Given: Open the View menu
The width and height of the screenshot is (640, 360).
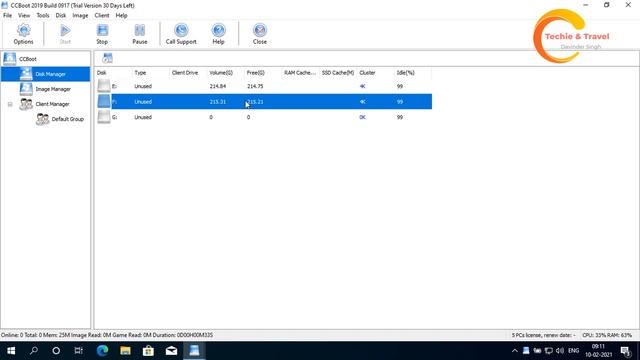Looking at the screenshot, I should (24, 16).
